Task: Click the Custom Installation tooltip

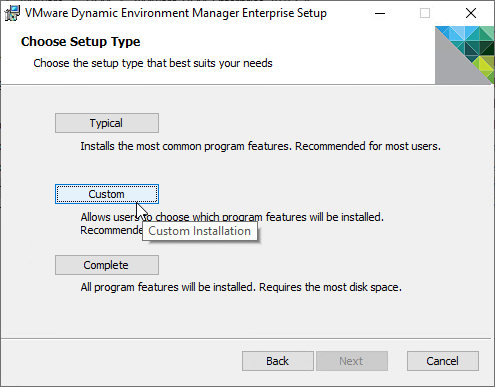Action: [200, 231]
